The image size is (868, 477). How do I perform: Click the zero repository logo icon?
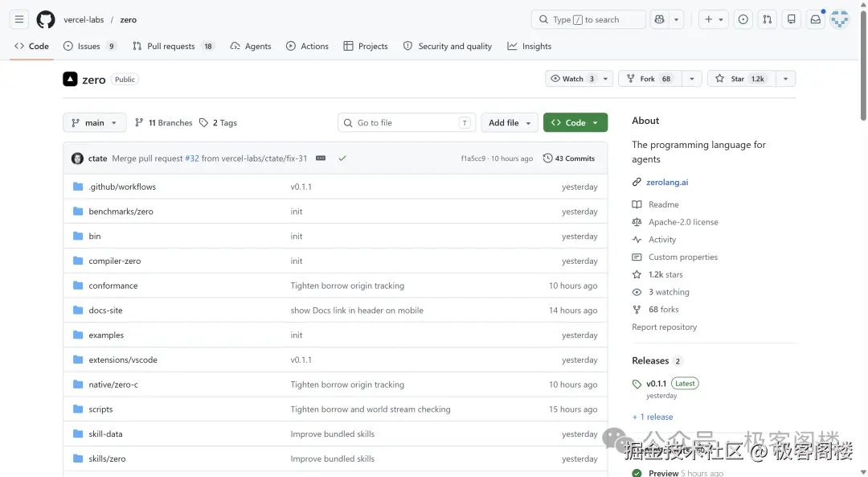click(70, 79)
